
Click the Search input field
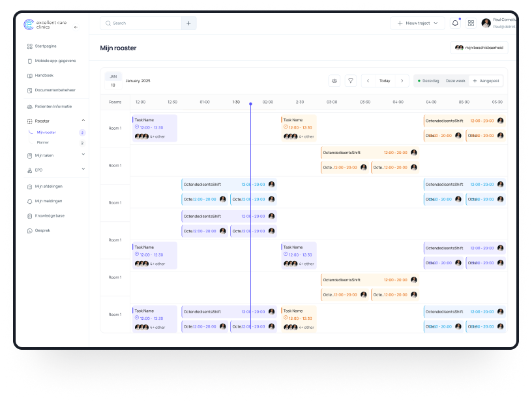point(143,23)
